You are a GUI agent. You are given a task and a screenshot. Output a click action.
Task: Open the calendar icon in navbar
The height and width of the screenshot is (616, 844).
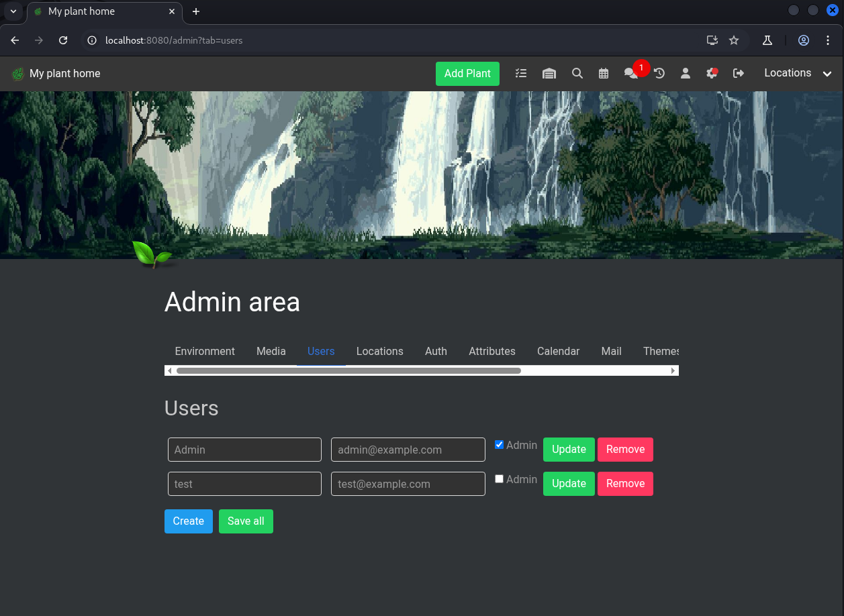point(604,73)
